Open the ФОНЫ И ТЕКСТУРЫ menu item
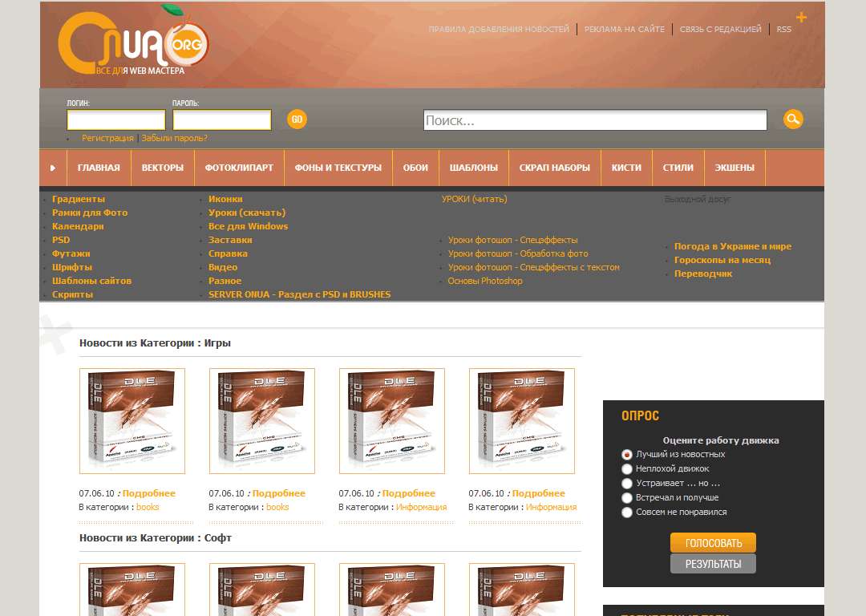The width and height of the screenshot is (866, 616). [x=338, y=168]
